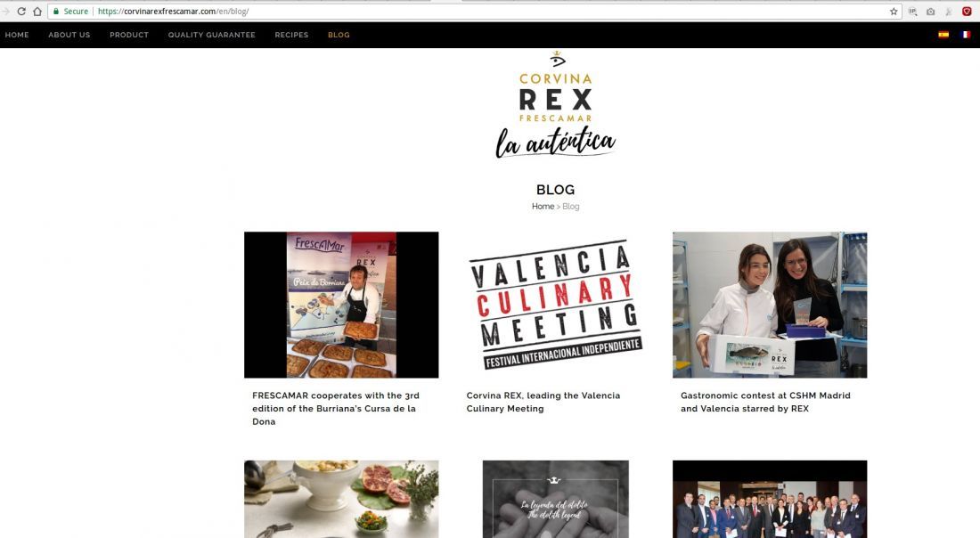Open the Valencia Culinary Meeting article title

[543, 402]
